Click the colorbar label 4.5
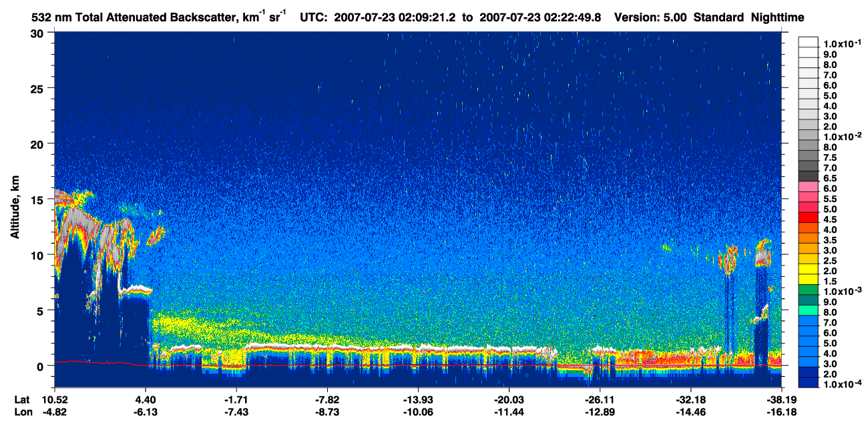868x445 pixels. pyautogui.click(x=831, y=219)
